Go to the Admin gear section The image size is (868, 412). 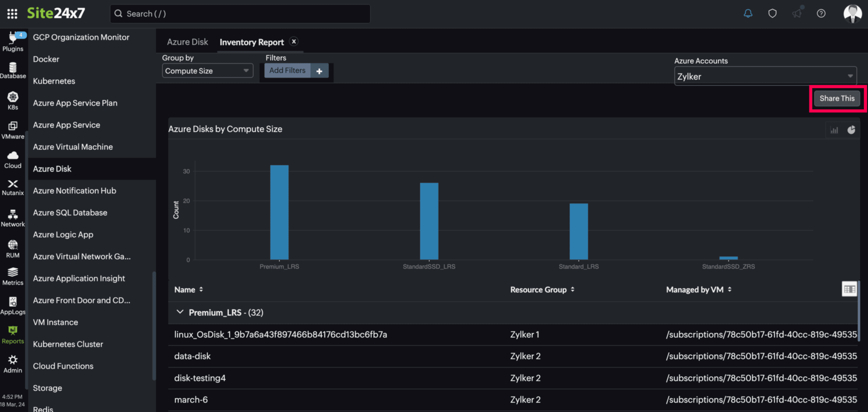pyautogui.click(x=13, y=364)
